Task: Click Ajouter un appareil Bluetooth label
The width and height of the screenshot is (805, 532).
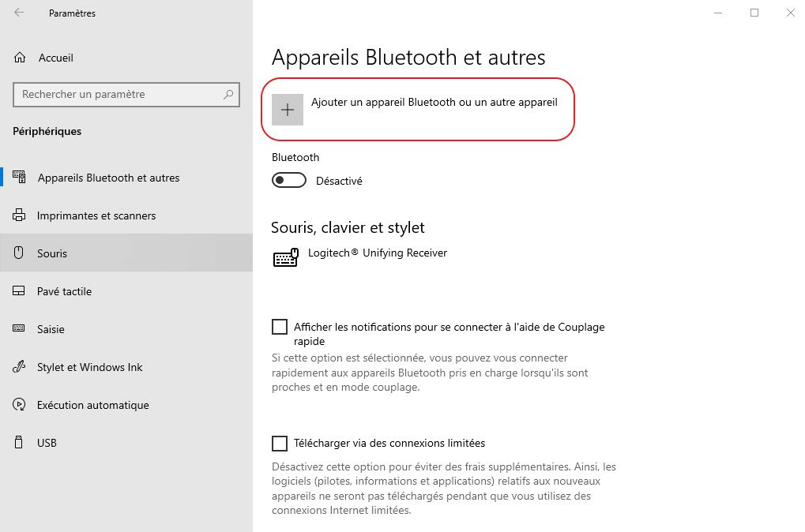Action: [x=434, y=102]
